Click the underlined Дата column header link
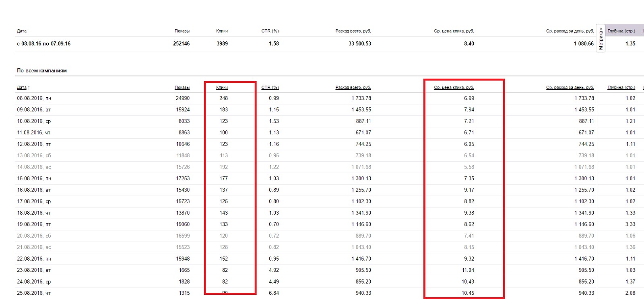Viewport: 644px width, 300px height. click(x=21, y=87)
